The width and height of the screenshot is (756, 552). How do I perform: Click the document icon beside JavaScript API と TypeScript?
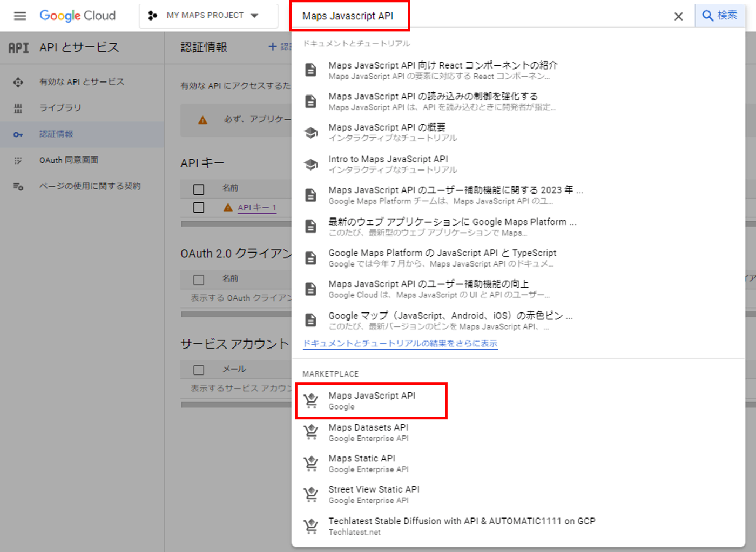(311, 258)
